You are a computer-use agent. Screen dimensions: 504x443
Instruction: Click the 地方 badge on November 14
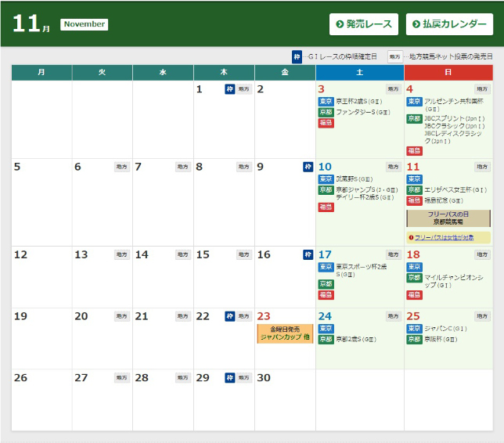click(x=183, y=254)
